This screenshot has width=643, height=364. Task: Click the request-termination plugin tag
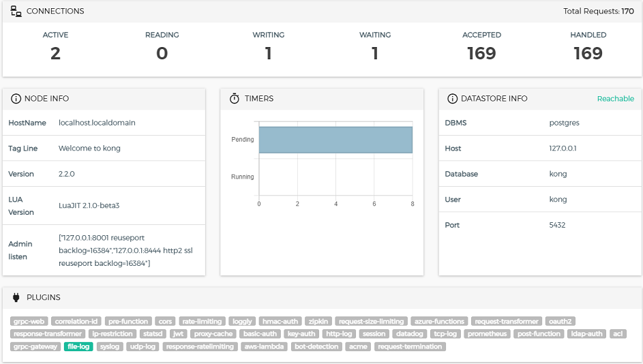[409, 347]
